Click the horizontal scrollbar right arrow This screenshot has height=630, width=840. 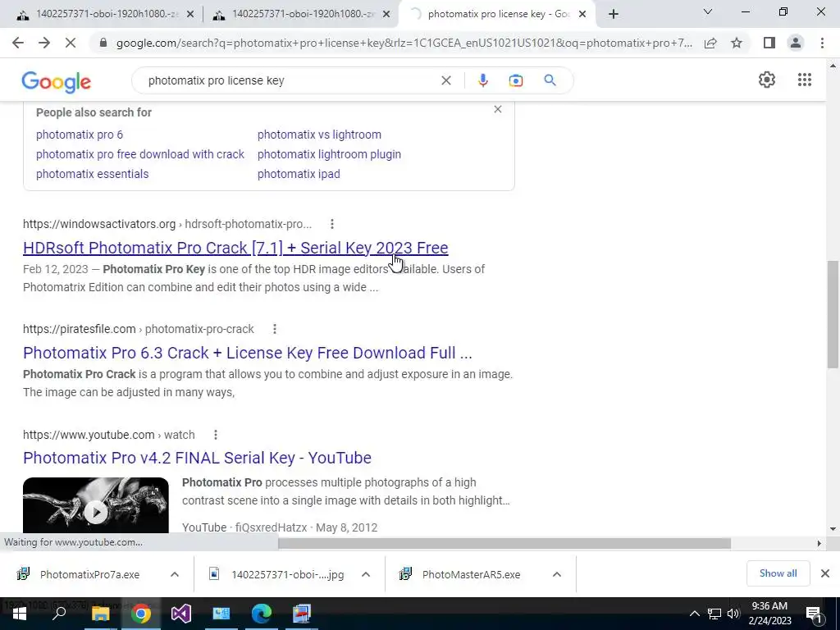click(x=819, y=543)
